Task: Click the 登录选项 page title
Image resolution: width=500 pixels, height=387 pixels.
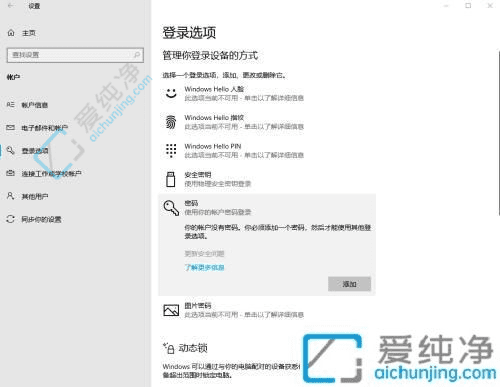Action: [189, 33]
